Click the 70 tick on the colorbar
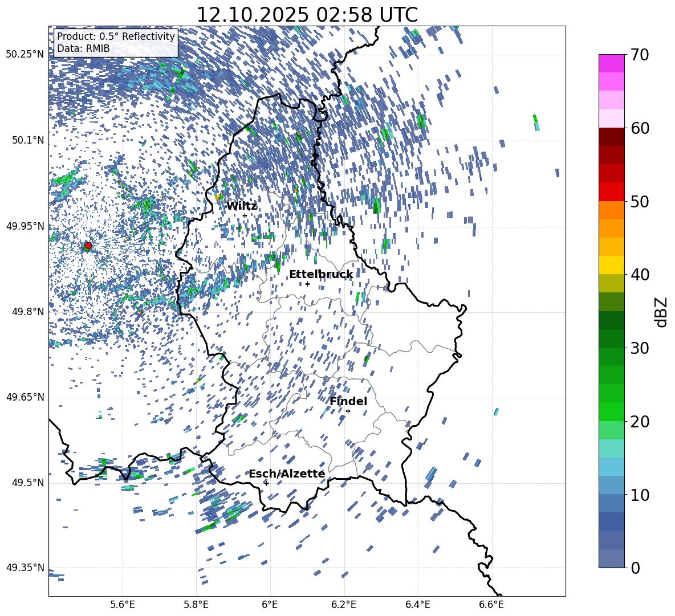The height and width of the screenshot is (616, 675). [640, 55]
